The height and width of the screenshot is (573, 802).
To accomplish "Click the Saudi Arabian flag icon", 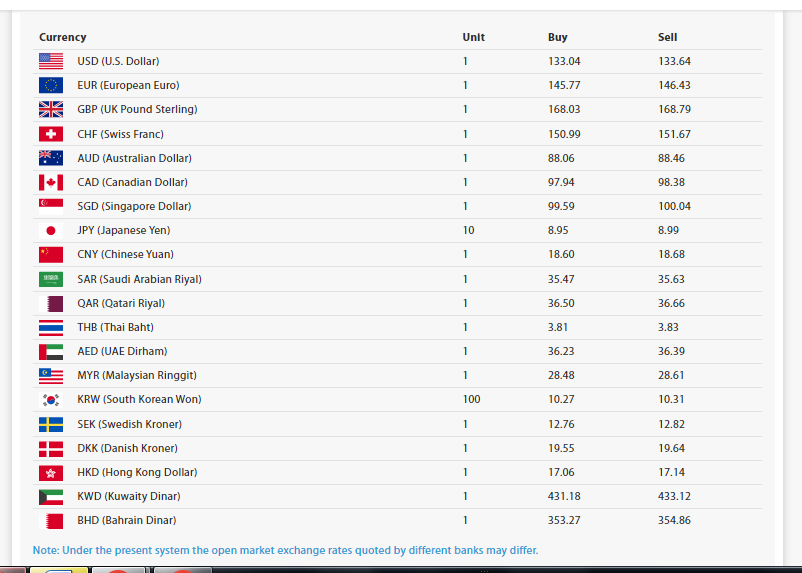I will coord(51,279).
